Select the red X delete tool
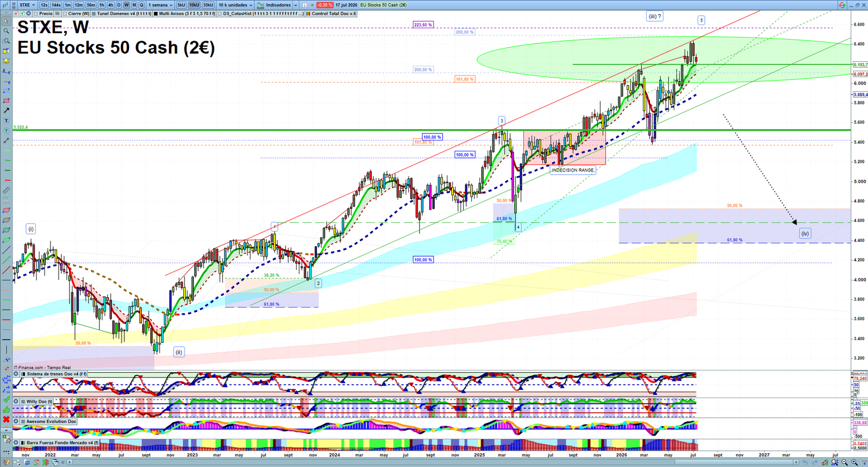868x467 pixels. coord(7,419)
